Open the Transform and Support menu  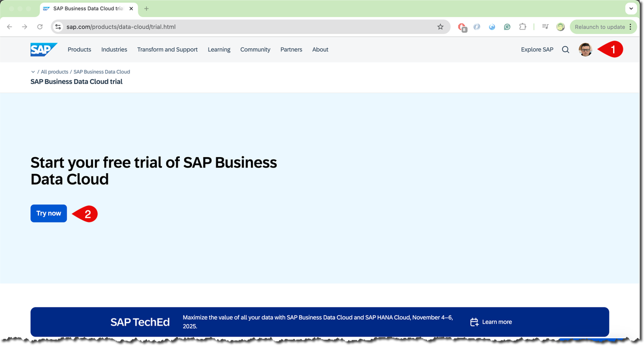(167, 50)
